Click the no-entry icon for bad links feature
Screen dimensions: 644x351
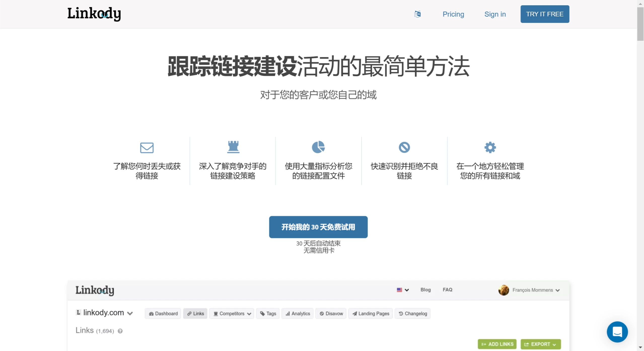coord(404,147)
